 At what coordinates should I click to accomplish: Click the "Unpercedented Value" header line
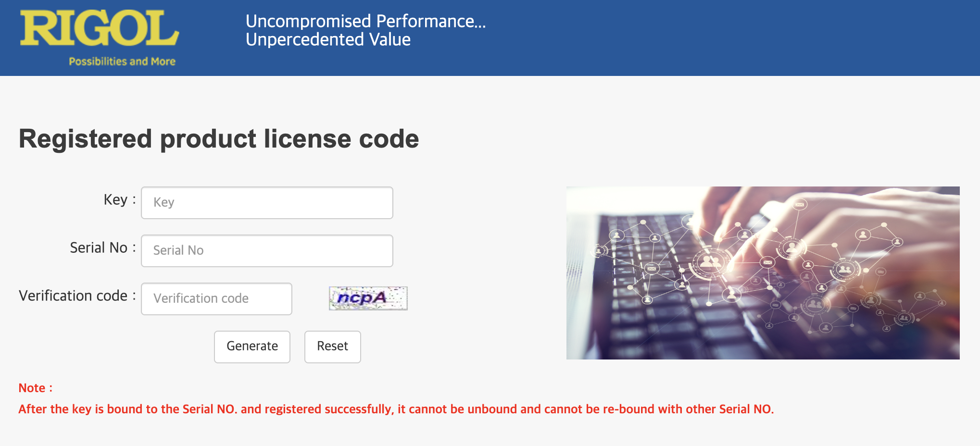tap(328, 39)
